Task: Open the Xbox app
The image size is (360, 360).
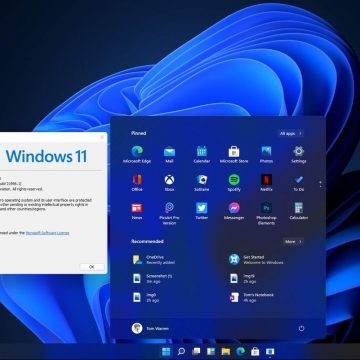Action: 169,183
